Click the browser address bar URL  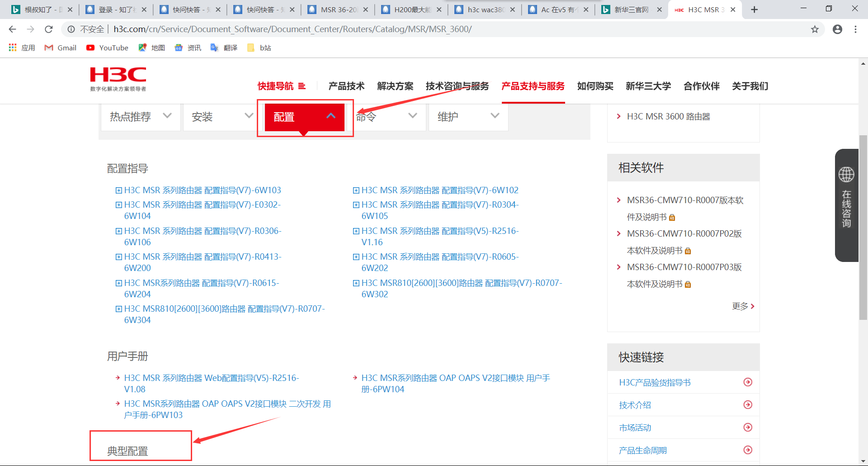click(292, 29)
